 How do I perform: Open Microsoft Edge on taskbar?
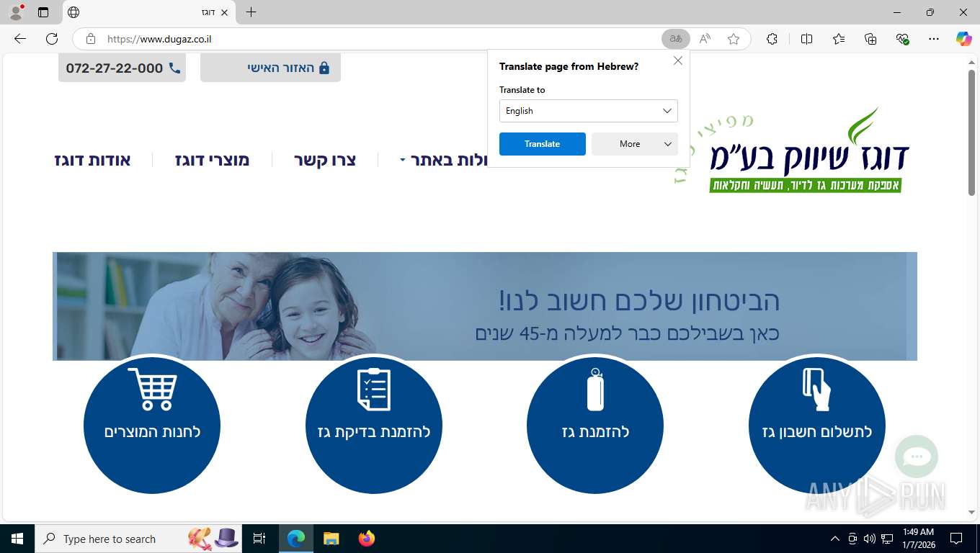pos(296,539)
